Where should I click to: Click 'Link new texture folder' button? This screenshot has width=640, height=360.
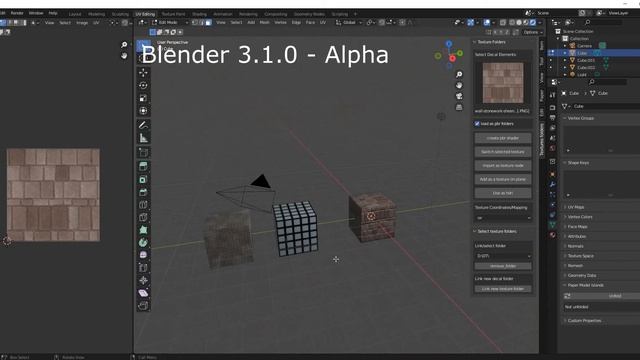[x=503, y=289]
